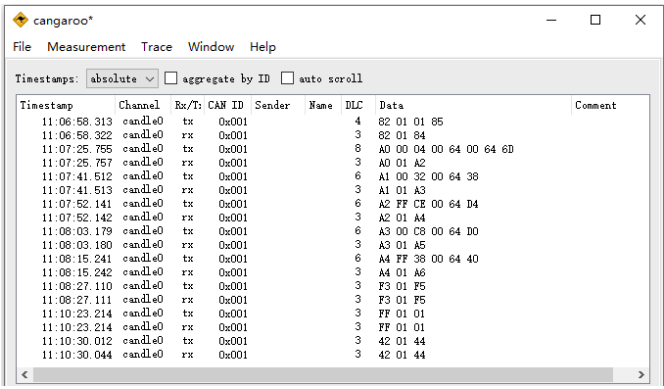Image resolution: width=664 pixels, height=389 pixels.
Task: Select the row with timestamp 11:07:25.755
Action: point(333,149)
